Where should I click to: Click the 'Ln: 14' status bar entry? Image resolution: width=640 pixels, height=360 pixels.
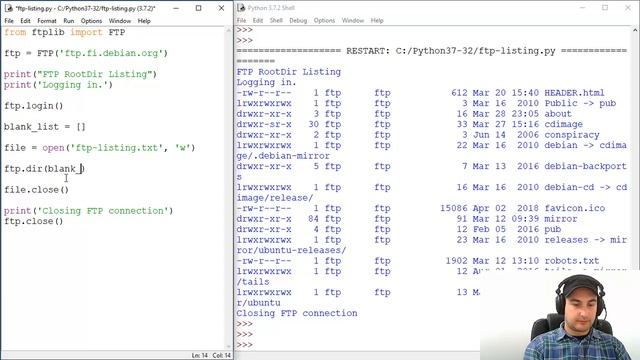200,356
